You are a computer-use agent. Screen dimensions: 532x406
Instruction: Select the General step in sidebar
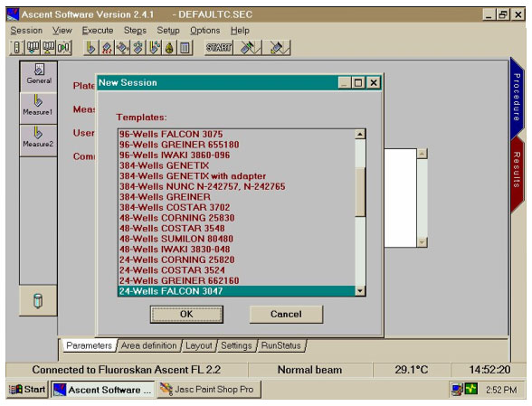[39, 76]
